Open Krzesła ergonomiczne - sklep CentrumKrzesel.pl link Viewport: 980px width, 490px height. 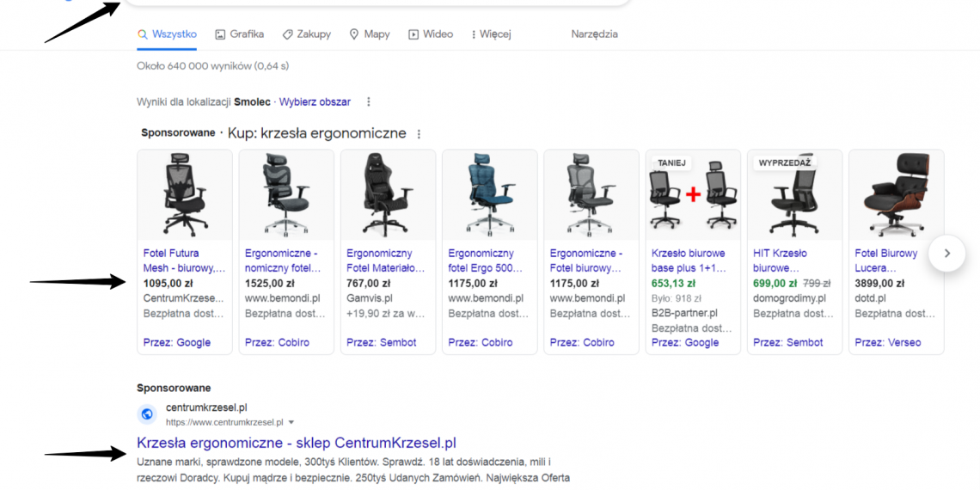pyautogui.click(x=296, y=444)
